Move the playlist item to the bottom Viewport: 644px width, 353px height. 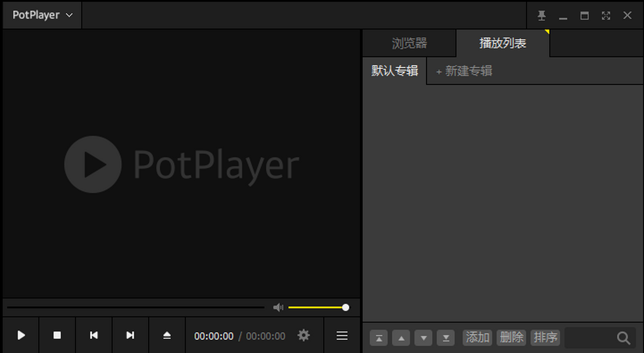[446, 338]
